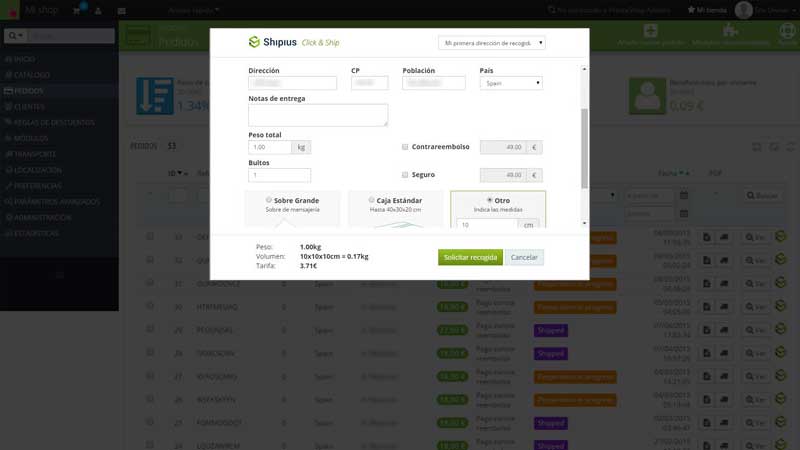
Task: Click the Bultos quantity field
Action: tap(279, 175)
